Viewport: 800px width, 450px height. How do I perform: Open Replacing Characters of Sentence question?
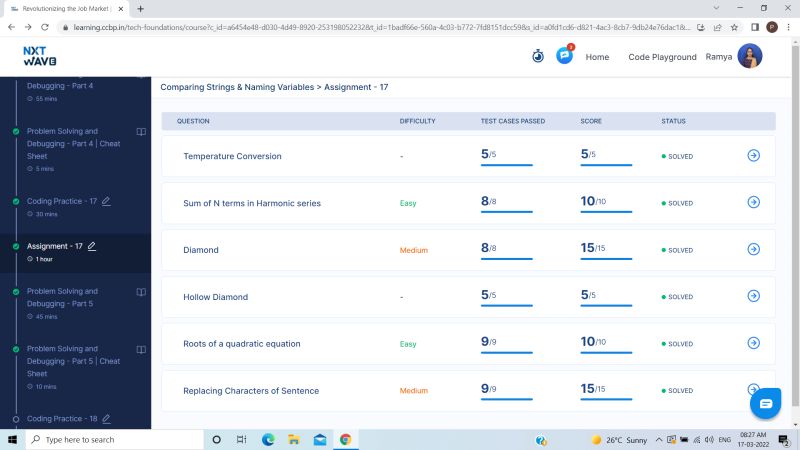(x=251, y=391)
